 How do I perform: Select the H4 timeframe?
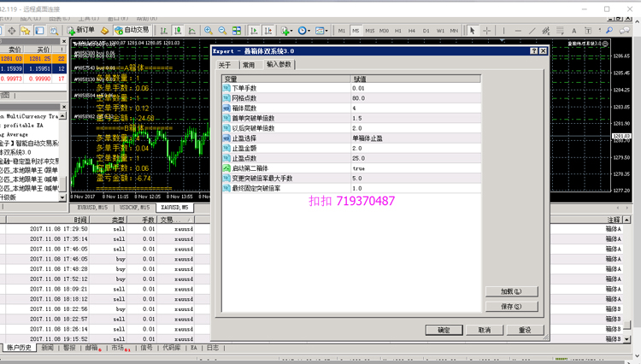[412, 31]
